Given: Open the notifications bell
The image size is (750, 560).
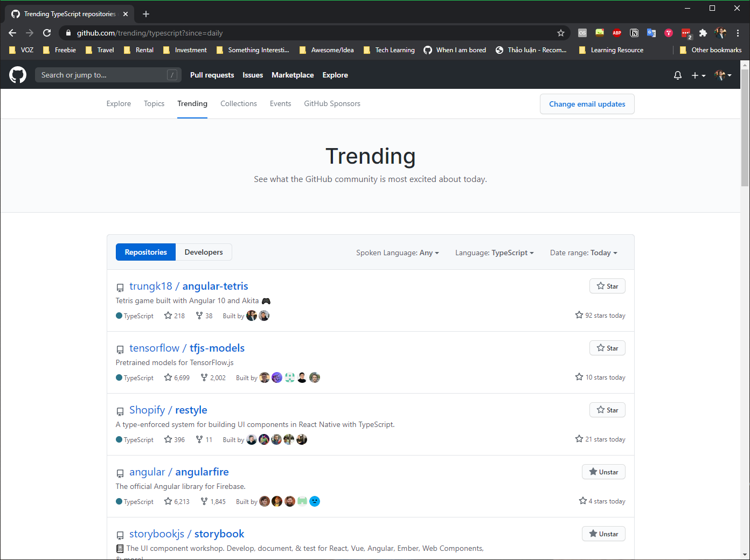Looking at the screenshot, I should [678, 75].
